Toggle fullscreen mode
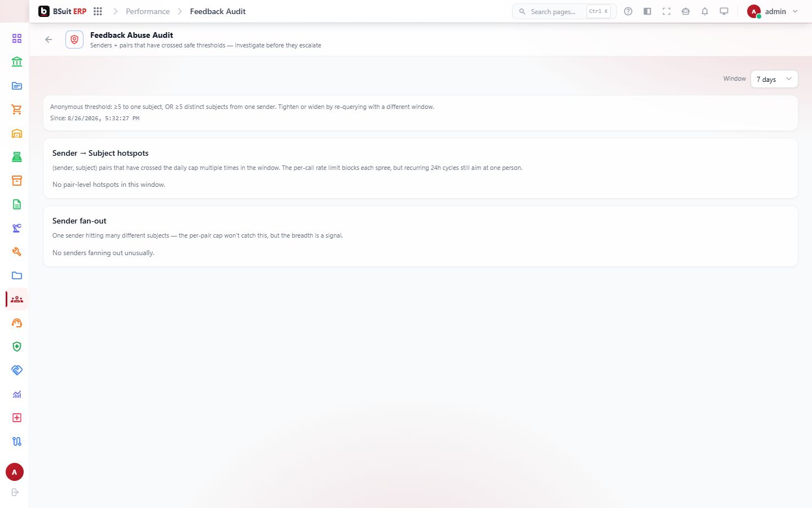Image resolution: width=812 pixels, height=508 pixels. point(667,11)
